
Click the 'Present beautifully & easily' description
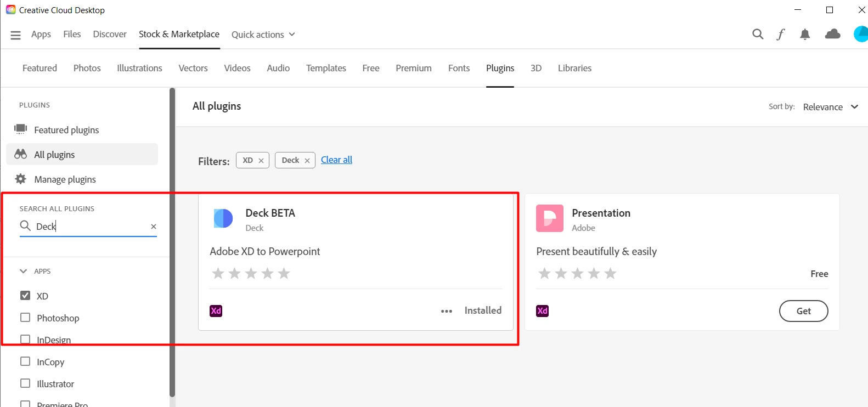pyautogui.click(x=596, y=251)
